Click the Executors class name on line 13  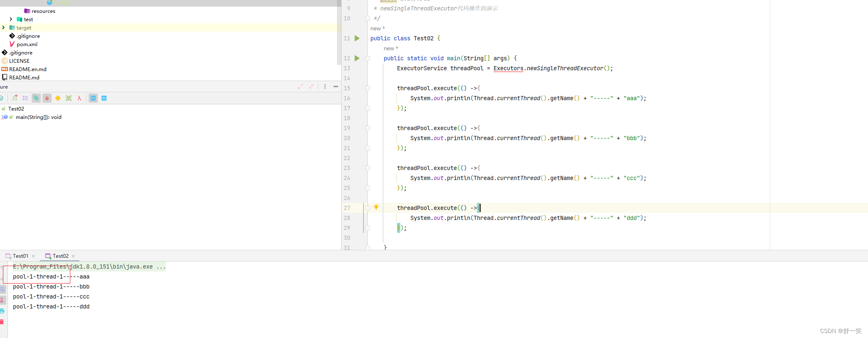pos(508,68)
